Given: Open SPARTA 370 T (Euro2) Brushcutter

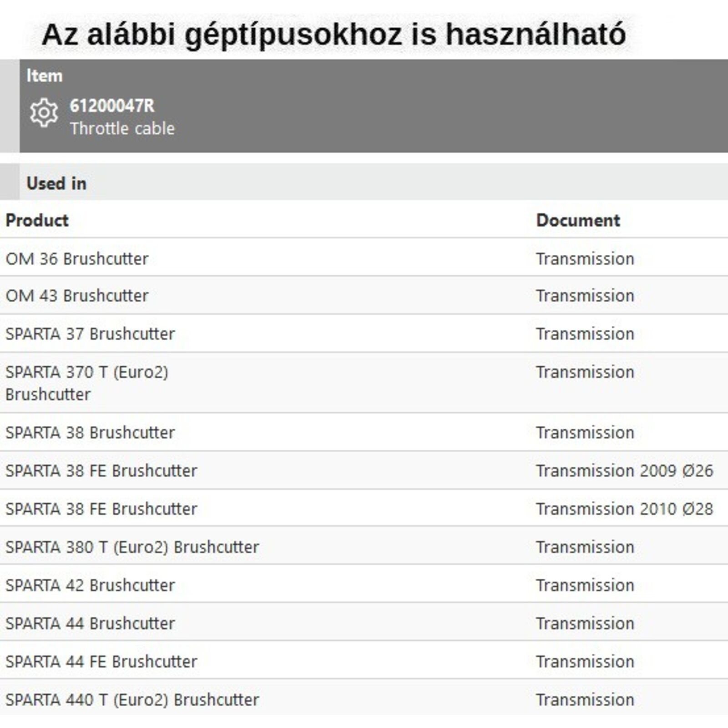Looking at the screenshot, I should [x=86, y=383].
